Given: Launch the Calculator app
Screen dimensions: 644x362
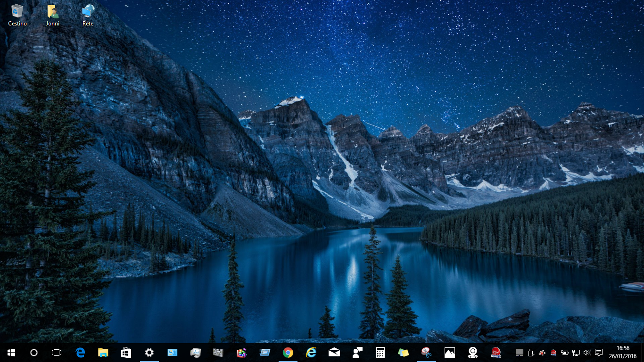Looking at the screenshot, I should 380,352.
